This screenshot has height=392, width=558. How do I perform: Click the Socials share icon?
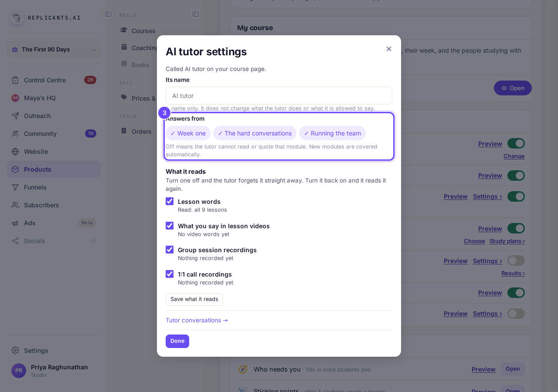coord(15,241)
